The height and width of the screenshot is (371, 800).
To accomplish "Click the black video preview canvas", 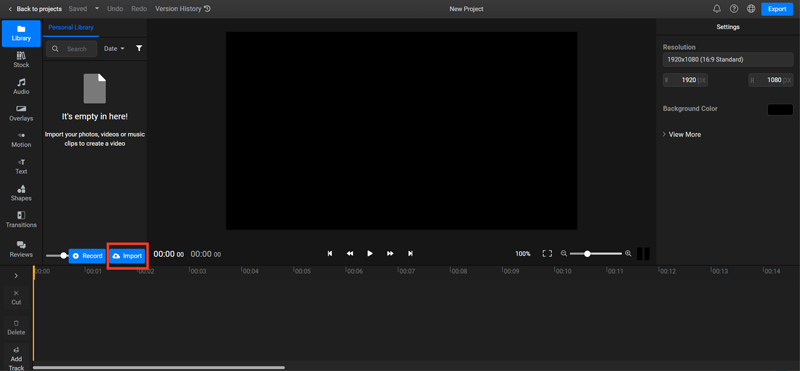I will pos(402,131).
